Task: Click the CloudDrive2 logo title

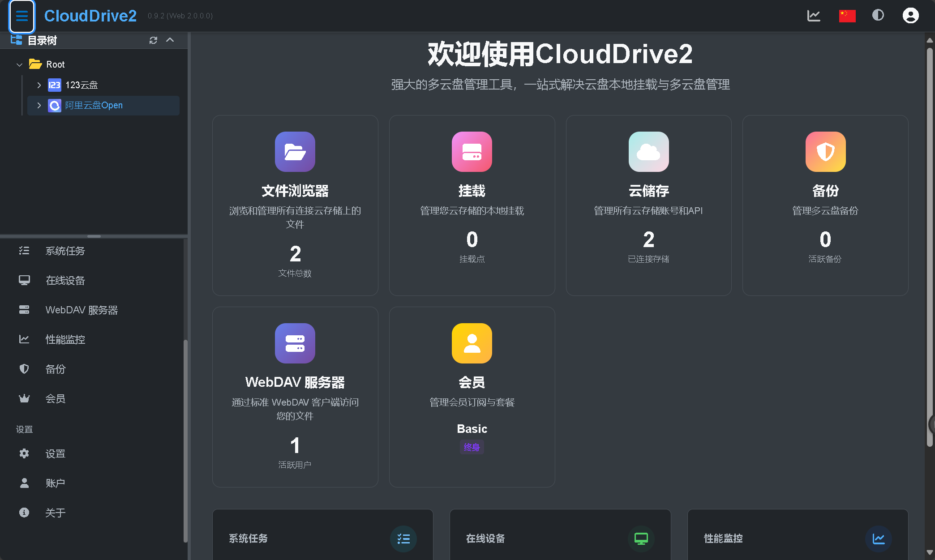Action: [x=90, y=16]
